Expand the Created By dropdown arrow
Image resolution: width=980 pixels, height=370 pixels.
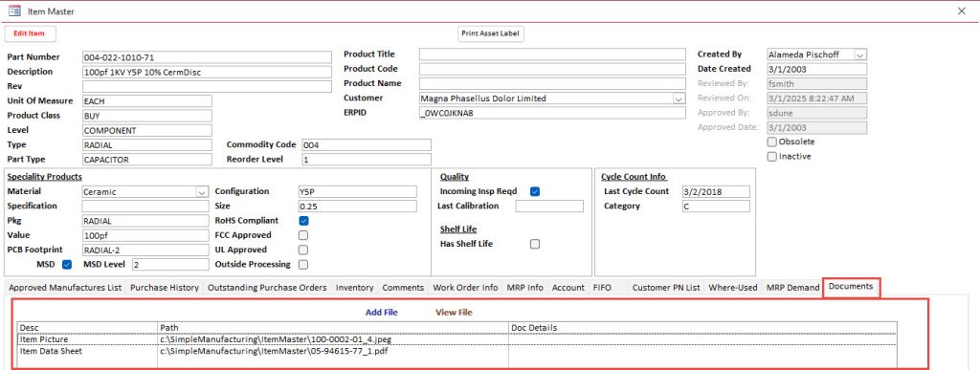[860, 54]
